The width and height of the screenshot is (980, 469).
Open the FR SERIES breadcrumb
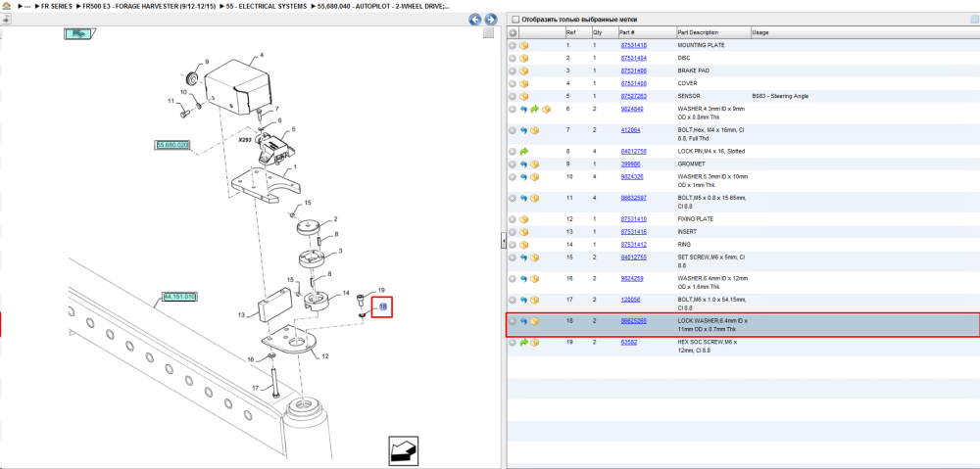point(57,6)
